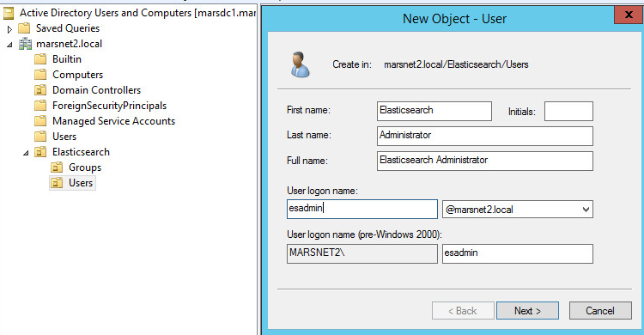
Task: Select the Computers tree item
Action: click(x=77, y=75)
